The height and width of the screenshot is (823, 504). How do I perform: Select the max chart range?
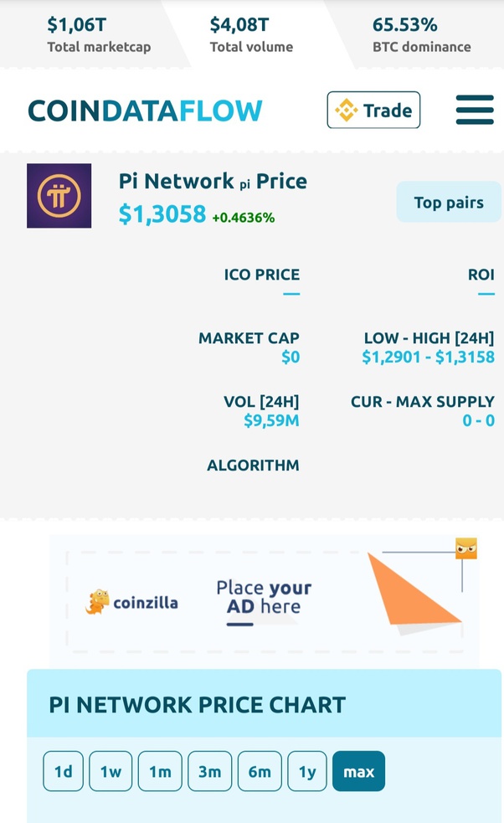[358, 771]
